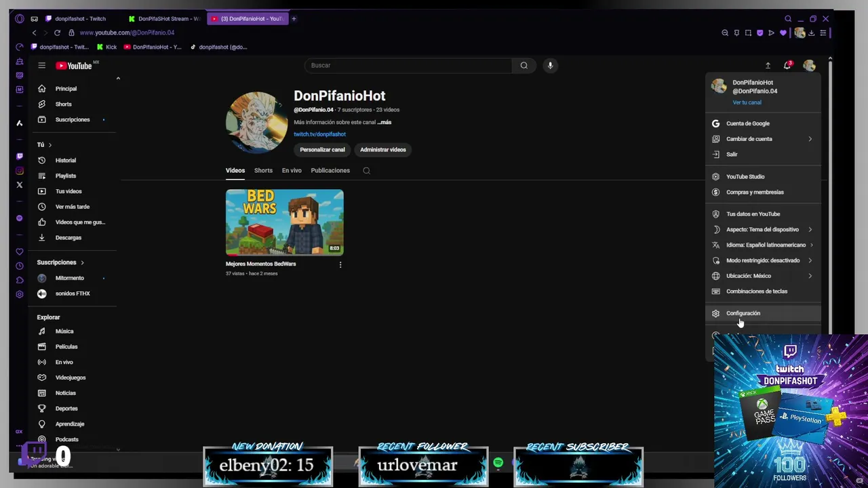
Task: Open the YouTube hamburger guide menu
Action: point(41,65)
